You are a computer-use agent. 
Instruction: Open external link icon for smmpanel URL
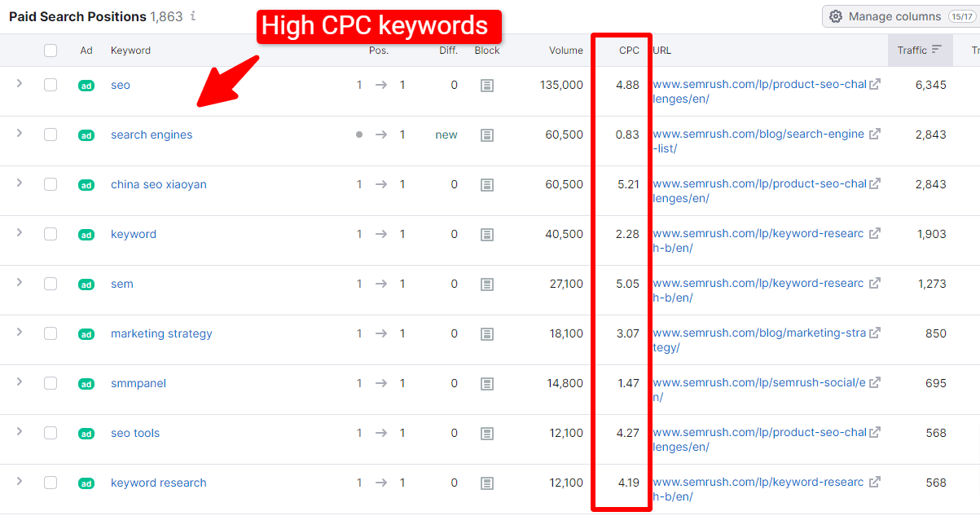point(875,382)
